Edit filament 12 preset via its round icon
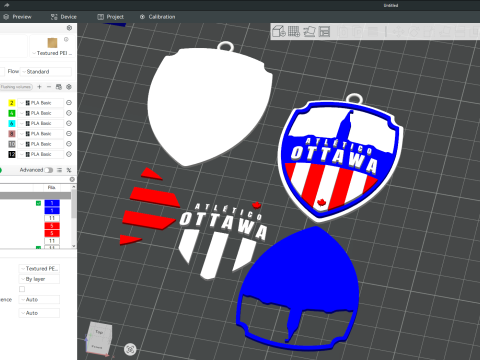480x360 pixels. pyautogui.click(x=69, y=154)
